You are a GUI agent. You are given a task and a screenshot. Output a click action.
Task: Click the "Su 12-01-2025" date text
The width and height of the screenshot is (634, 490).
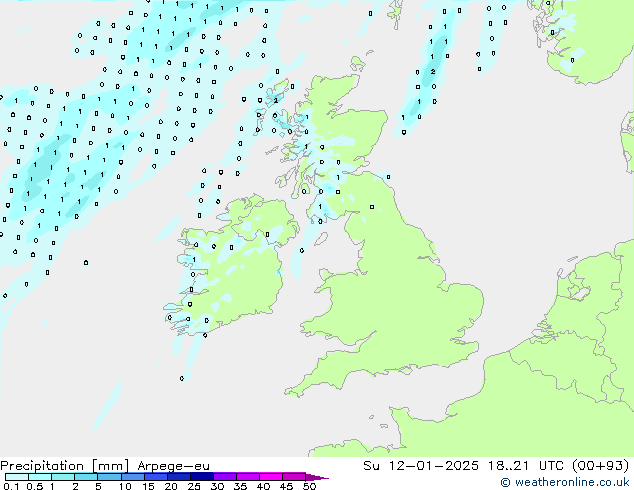[x=421, y=465]
